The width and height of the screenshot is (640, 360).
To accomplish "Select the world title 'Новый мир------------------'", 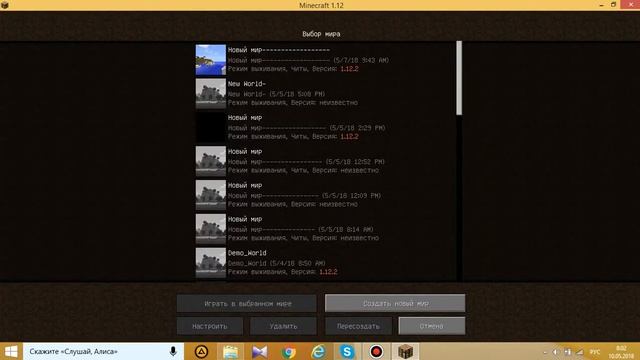I will [279, 50].
